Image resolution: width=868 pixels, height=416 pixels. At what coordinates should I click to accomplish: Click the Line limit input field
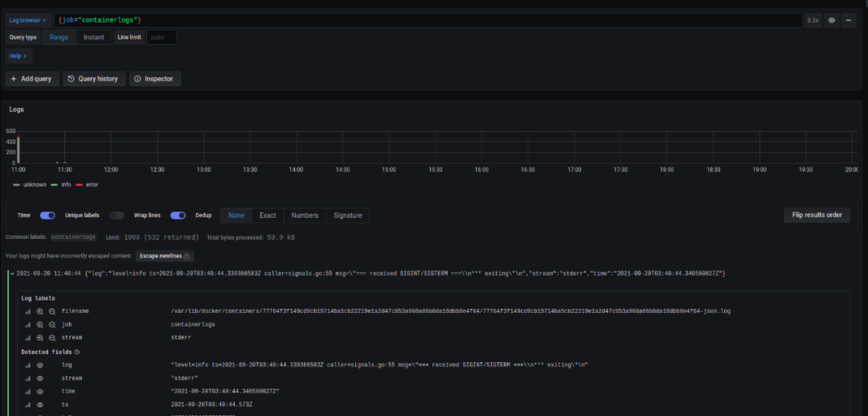tap(162, 37)
